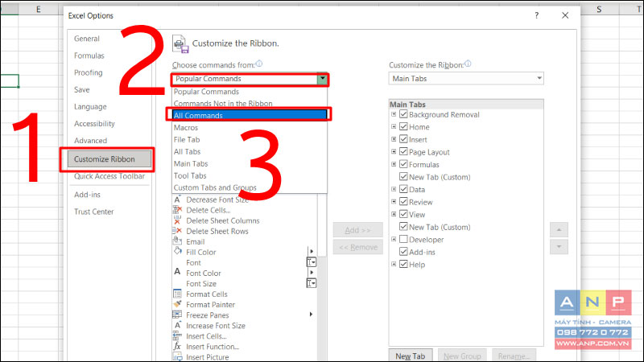Click the Format Painter brush icon

click(x=177, y=304)
